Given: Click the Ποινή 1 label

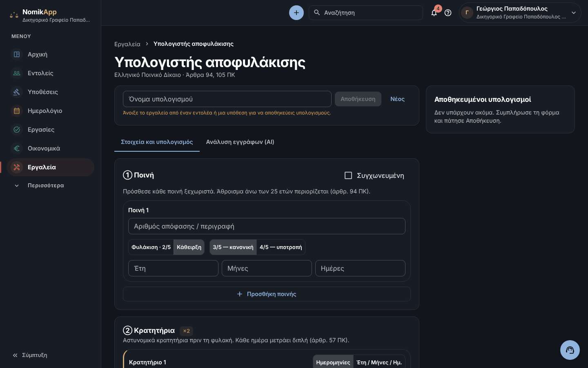Looking at the screenshot, I should click(138, 210).
